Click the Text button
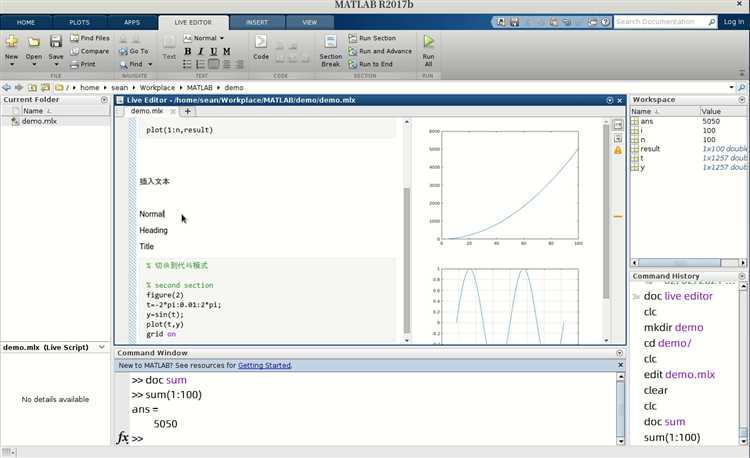The image size is (750, 458). click(x=169, y=47)
